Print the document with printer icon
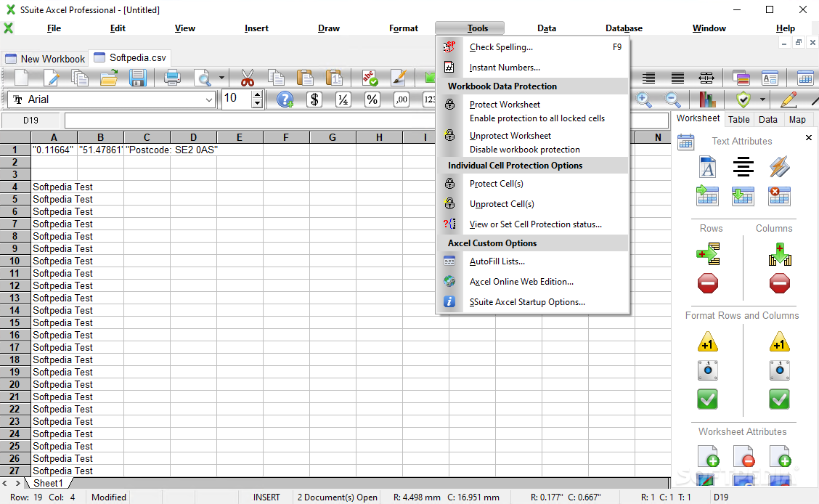 point(172,78)
